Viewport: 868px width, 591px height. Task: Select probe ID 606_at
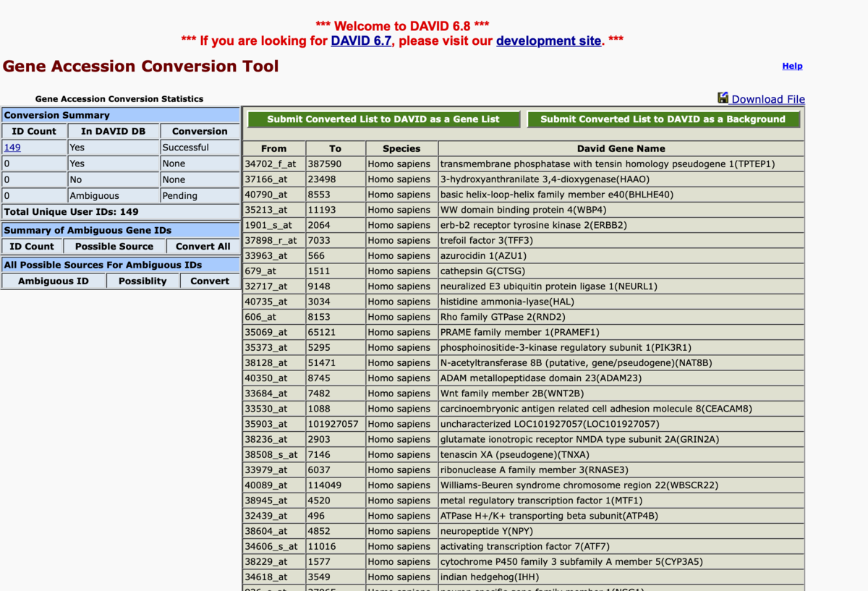point(260,317)
